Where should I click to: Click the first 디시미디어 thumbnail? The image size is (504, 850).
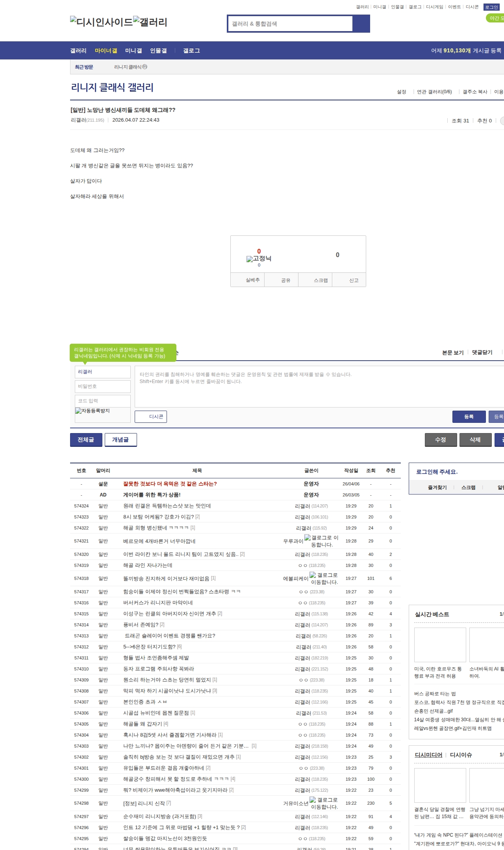click(x=440, y=785)
